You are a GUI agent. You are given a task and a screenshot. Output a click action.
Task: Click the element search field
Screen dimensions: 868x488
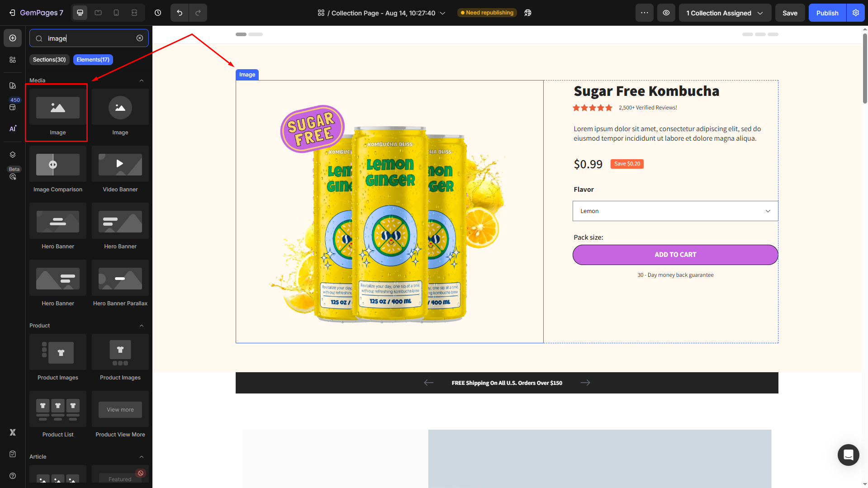coord(89,38)
